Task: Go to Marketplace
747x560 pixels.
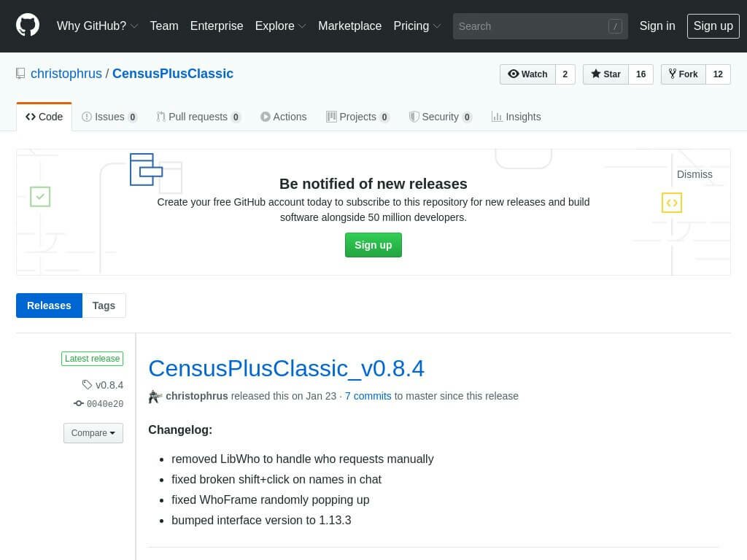Action: pos(349,26)
